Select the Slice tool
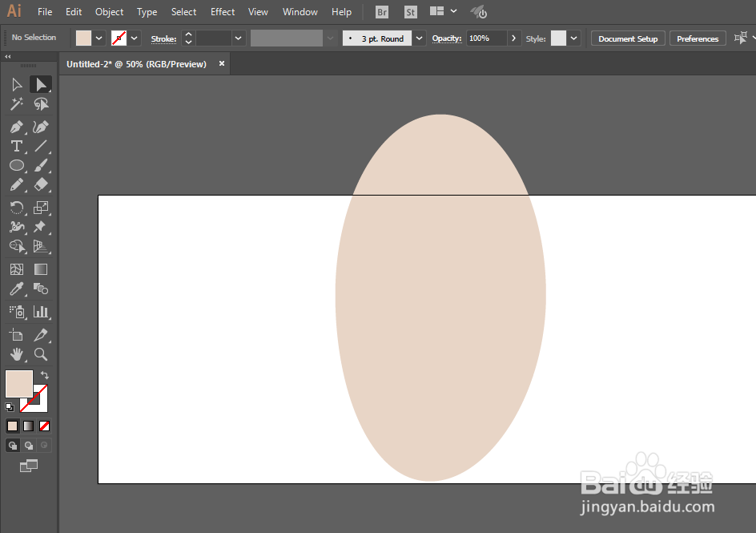The height and width of the screenshot is (533, 756). [41, 335]
